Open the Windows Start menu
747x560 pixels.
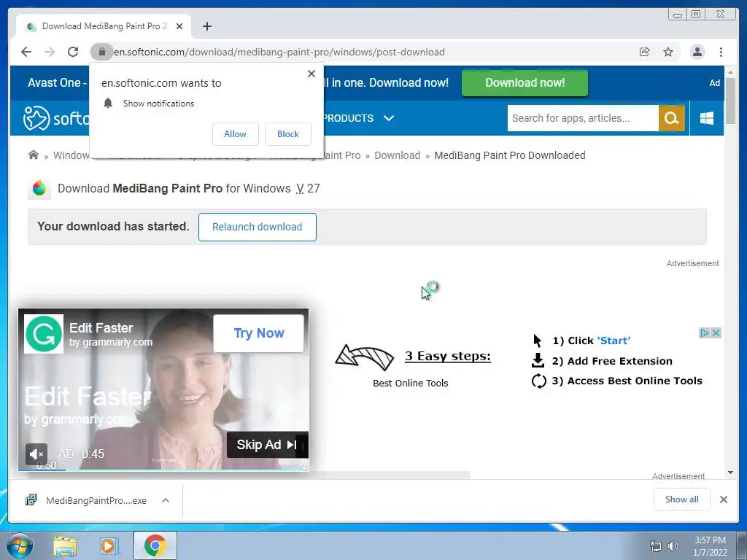point(19,545)
